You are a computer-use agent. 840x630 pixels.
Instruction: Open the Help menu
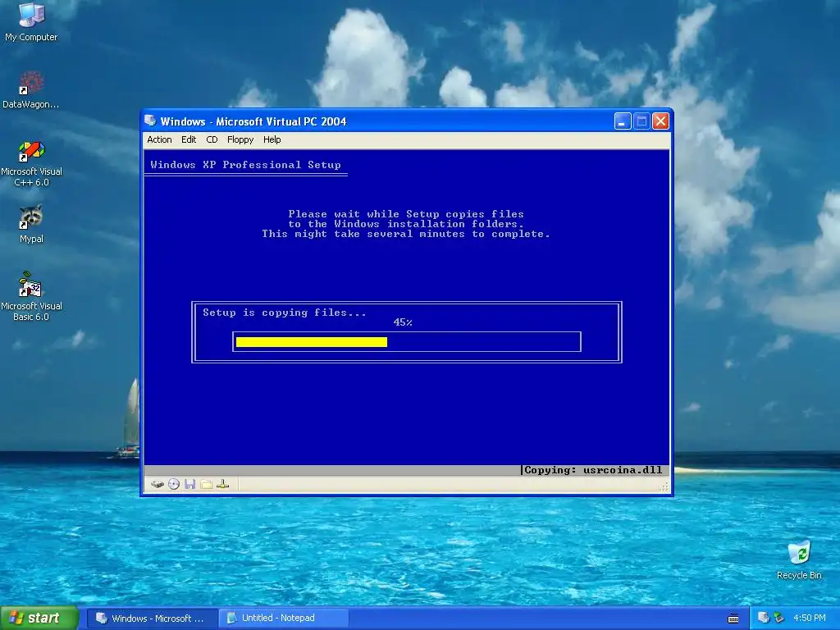[x=272, y=139]
